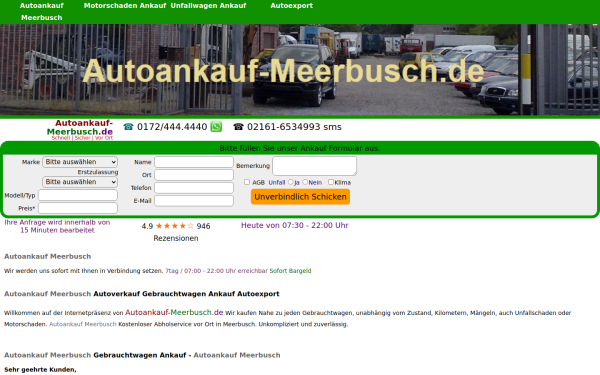Open the Autoexport menu item
This screenshot has width=600, height=375.
pos(291,6)
